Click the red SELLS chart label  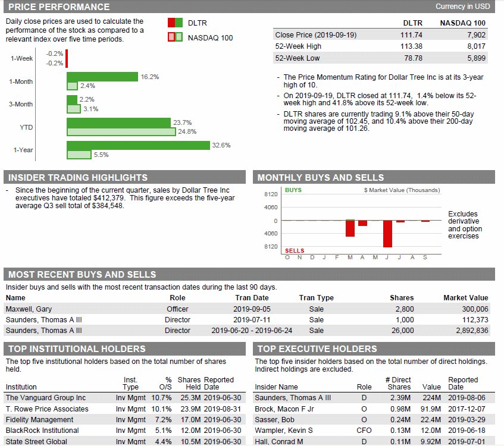point(295,250)
